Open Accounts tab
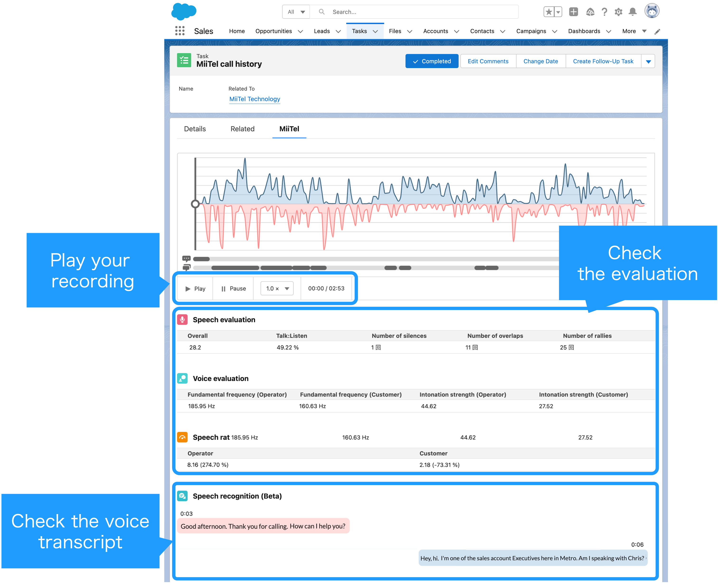 click(x=435, y=31)
